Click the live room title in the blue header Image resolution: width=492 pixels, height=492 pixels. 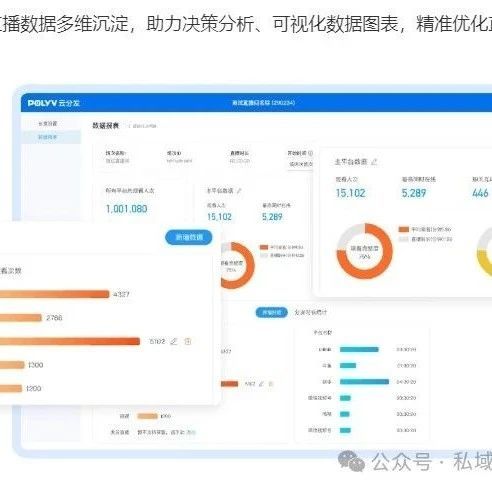pos(263,103)
